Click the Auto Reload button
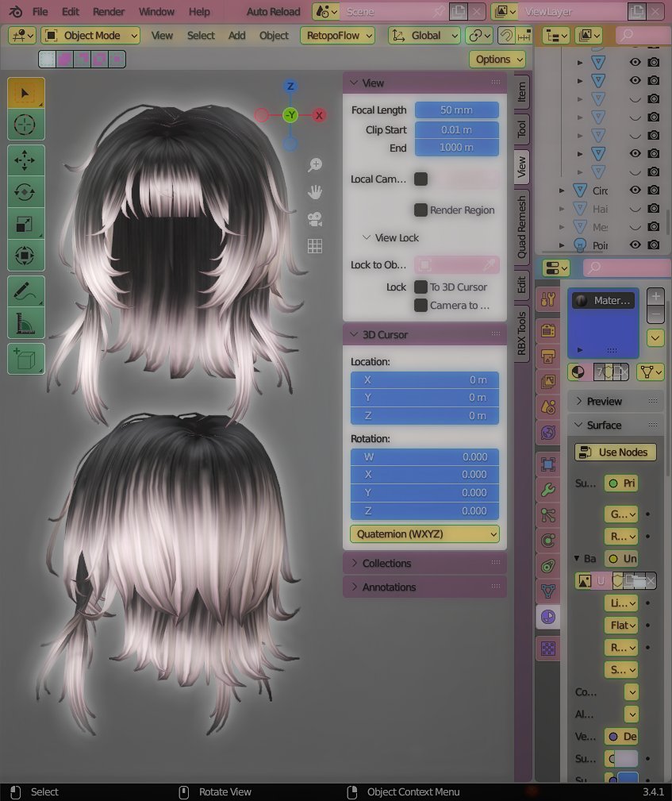The width and height of the screenshot is (672, 801). point(273,11)
